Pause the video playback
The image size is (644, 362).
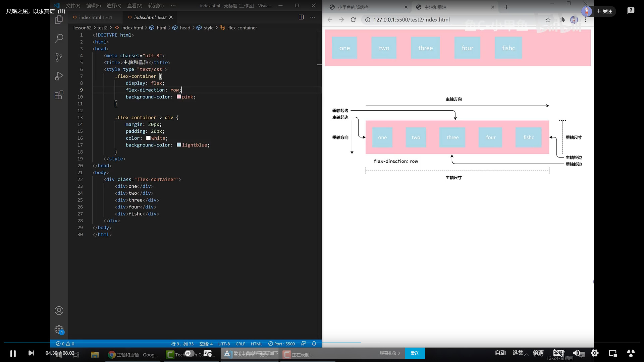(x=13, y=353)
